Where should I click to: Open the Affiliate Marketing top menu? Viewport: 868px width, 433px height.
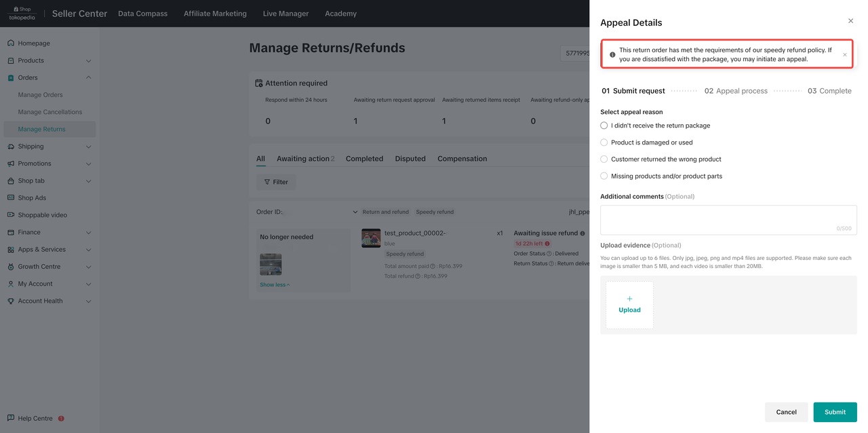click(x=215, y=14)
